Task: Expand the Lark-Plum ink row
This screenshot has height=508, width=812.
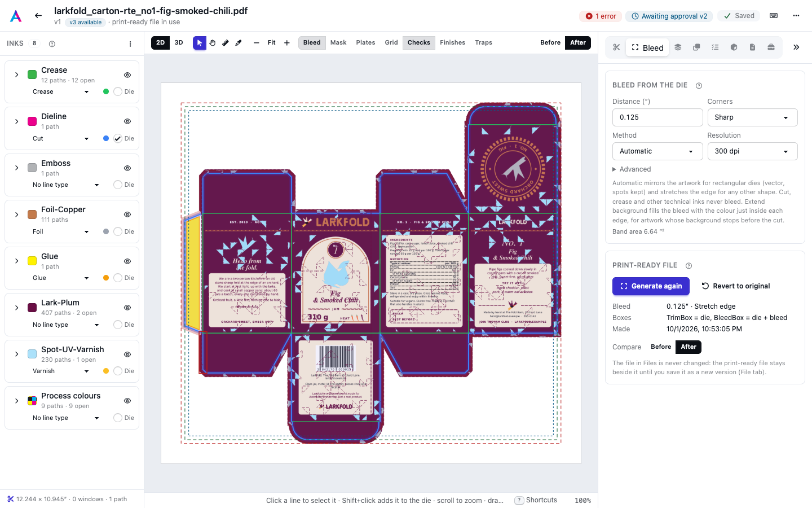Action: coord(17,308)
